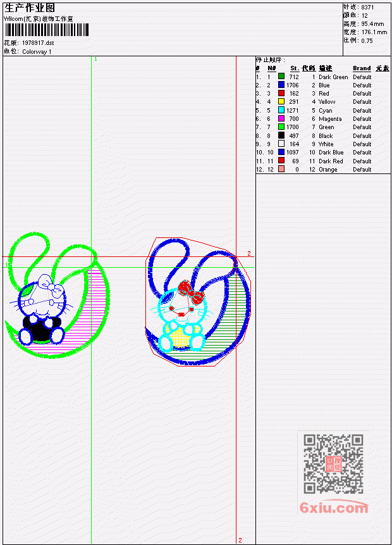Select the Yellow color swatch
The width and height of the screenshot is (392, 545).
pos(281,101)
